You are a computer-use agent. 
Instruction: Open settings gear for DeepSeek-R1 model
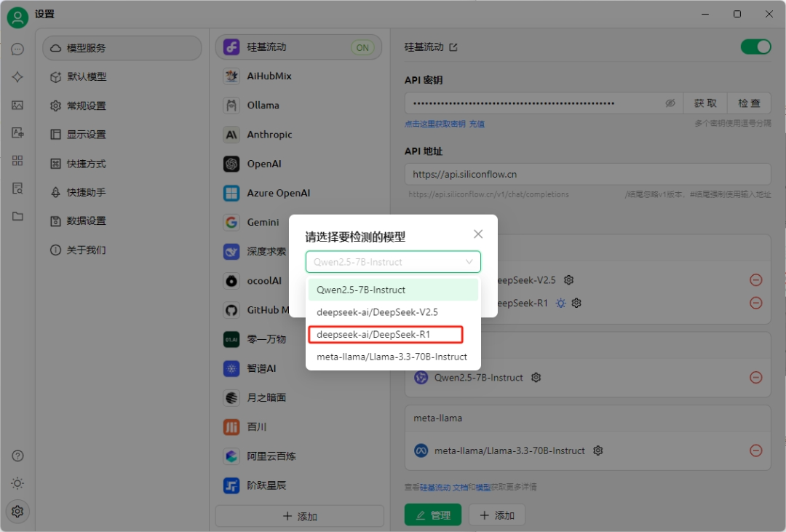click(576, 303)
